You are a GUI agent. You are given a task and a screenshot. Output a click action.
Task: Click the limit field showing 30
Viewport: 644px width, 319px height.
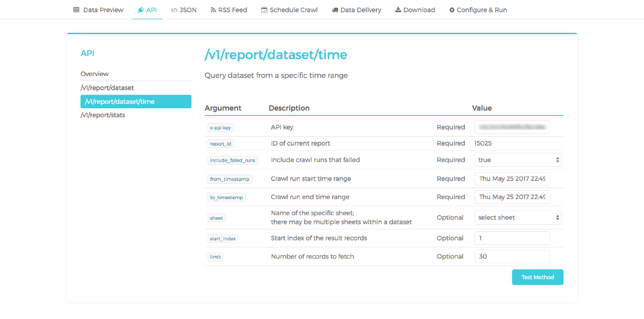512,256
